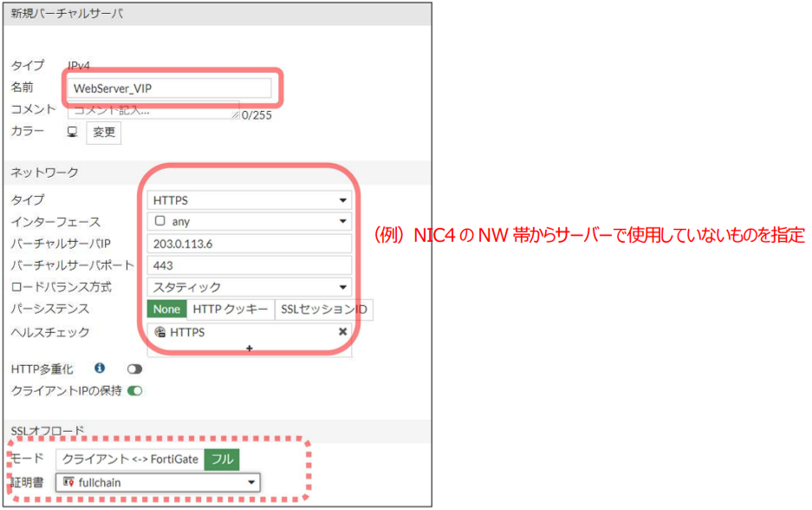Select HTTP クッキー persistence option
Image resolution: width=812 pixels, height=510 pixels.
click(x=231, y=310)
